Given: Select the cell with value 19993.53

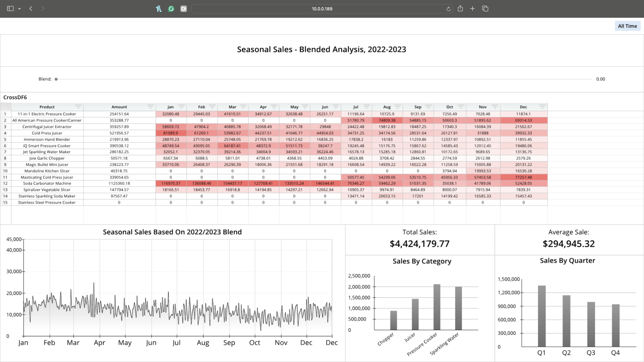Looking at the screenshot, I should 483,171.
